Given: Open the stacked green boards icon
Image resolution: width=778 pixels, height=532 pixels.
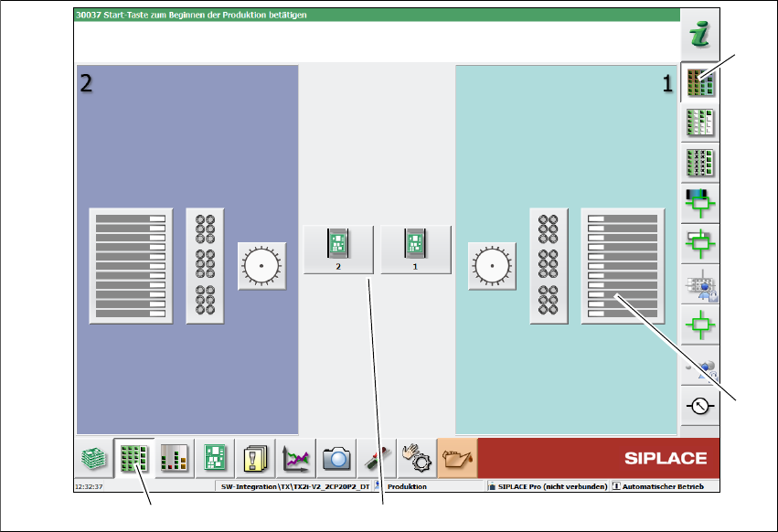Looking at the screenshot, I should point(94,458).
